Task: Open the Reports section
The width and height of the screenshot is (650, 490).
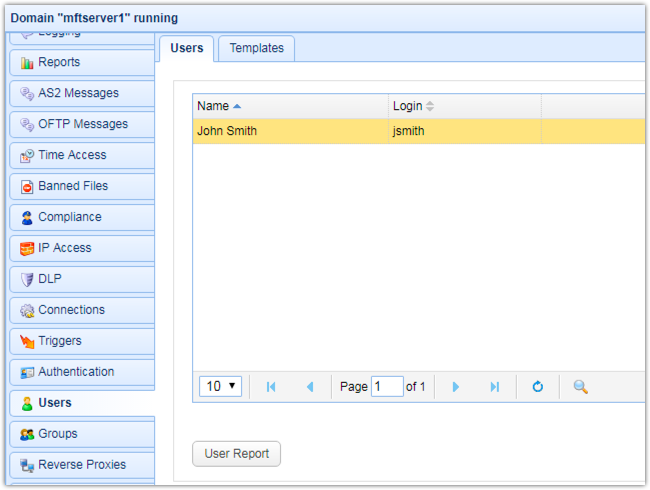Action: (x=82, y=62)
